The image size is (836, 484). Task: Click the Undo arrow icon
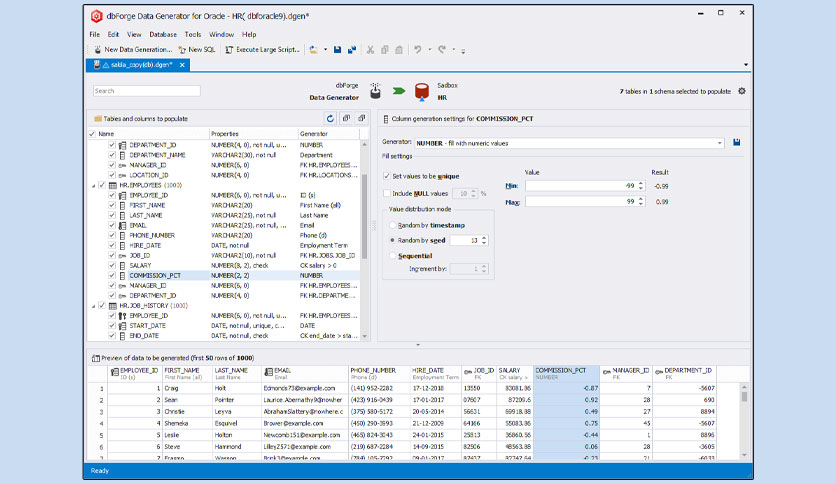pos(418,50)
